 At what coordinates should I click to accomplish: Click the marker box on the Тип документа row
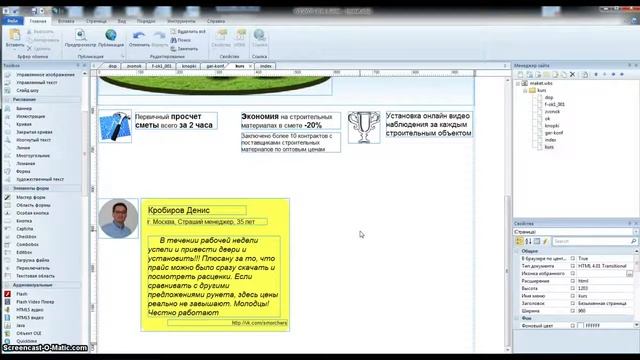pos(573,266)
